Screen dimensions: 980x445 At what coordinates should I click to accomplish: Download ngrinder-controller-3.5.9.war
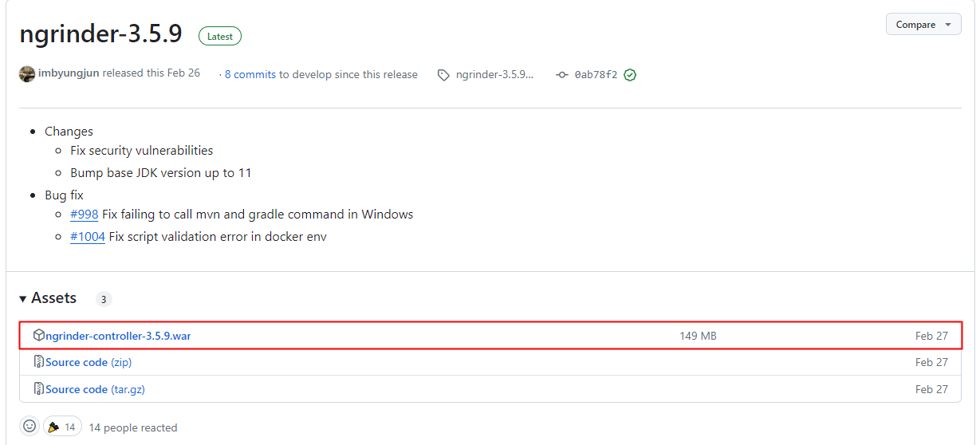118,336
